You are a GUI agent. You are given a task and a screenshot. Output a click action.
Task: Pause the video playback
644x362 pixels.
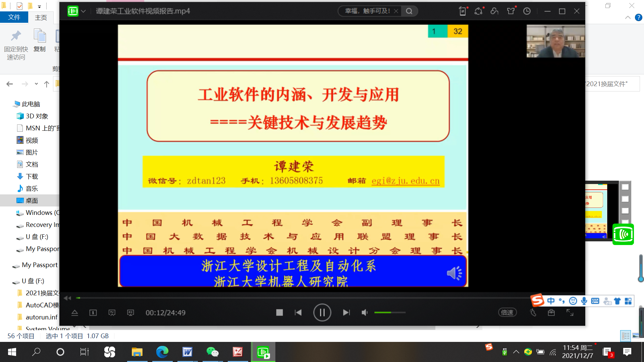322,312
